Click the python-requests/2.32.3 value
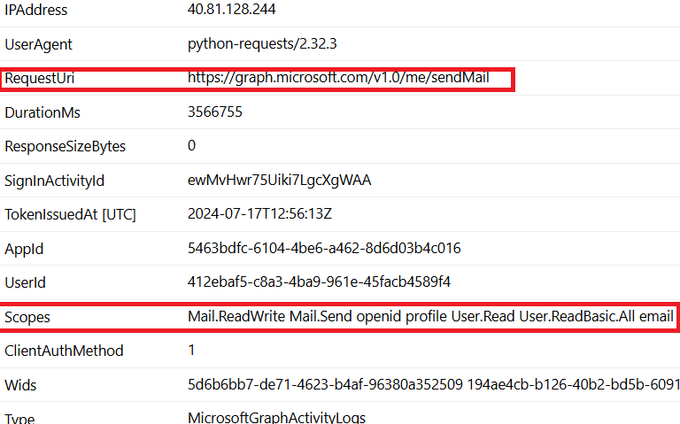This screenshot has height=424, width=680. (x=262, y=44)
